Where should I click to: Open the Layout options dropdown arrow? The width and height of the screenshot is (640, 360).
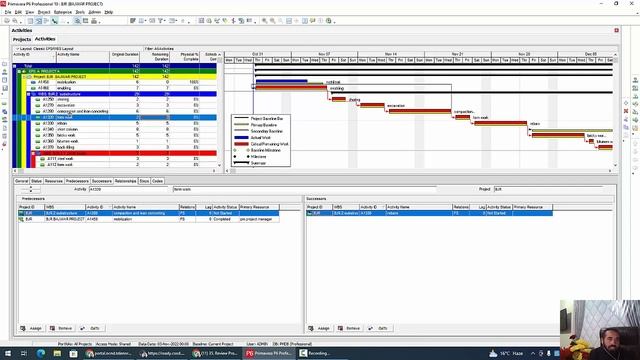[18, 49]
